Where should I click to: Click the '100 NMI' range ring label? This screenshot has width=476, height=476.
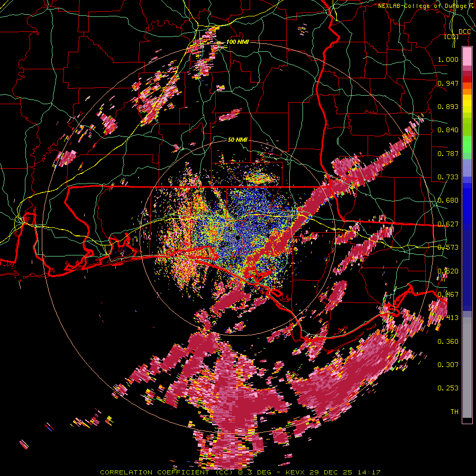[237, 42]
